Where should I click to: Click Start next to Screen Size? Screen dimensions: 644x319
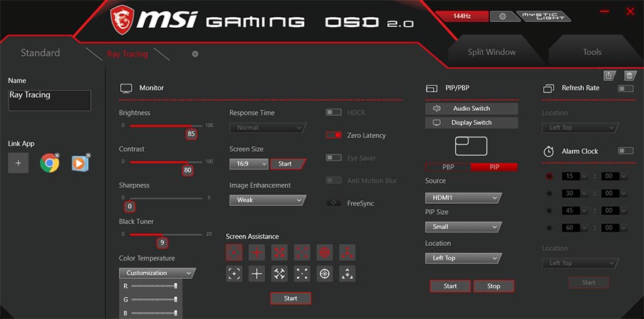pyautogui.click(x=288, y=164)
